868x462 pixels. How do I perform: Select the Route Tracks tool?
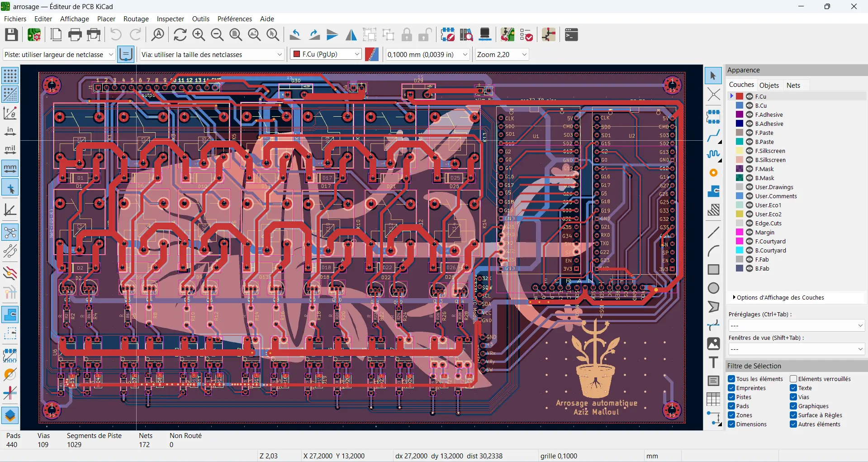pos(714,135)
